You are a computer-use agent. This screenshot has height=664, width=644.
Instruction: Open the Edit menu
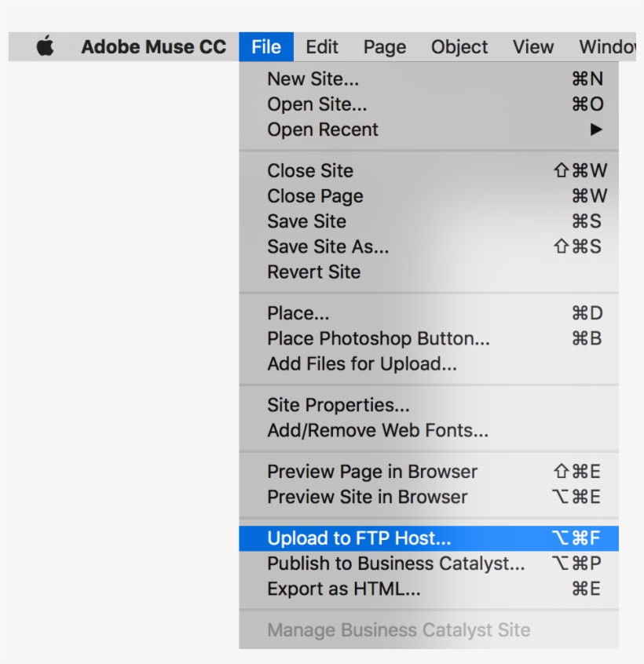(x=321, y=47)
